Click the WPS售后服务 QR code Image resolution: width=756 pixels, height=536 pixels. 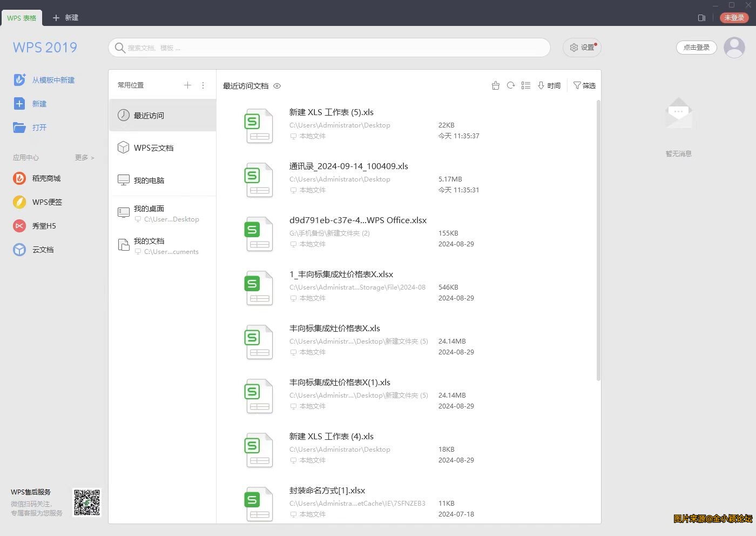(x=87, y=502)
